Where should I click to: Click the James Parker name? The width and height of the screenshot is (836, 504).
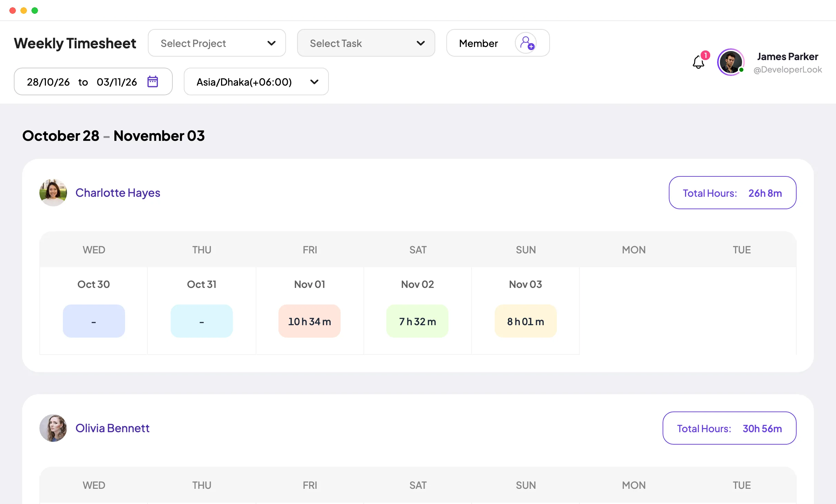click(788, 56)
